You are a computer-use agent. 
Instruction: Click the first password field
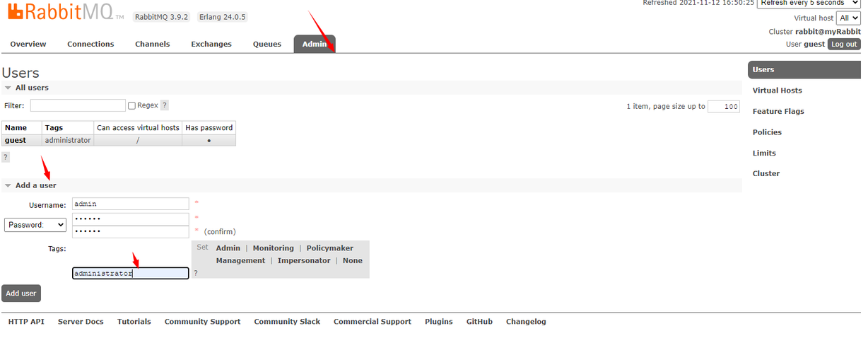point(131,219)
